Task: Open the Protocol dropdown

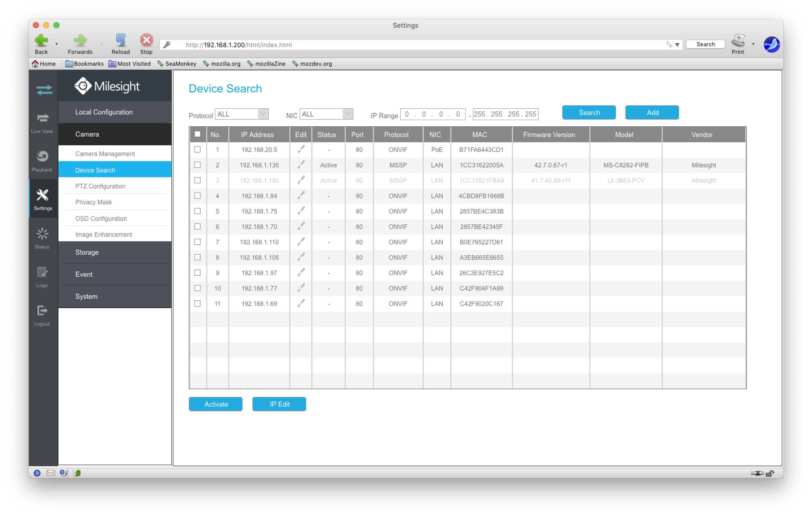Action: (x=241, y=114)
